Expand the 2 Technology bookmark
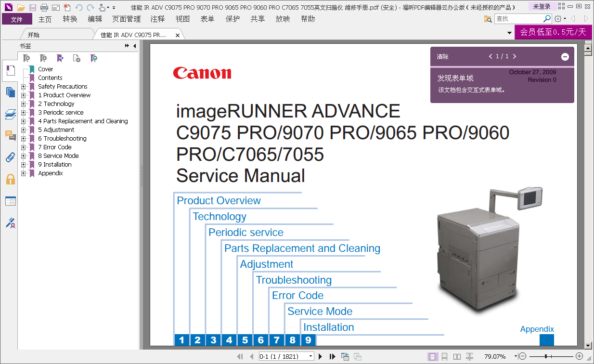The width and height of the screenshot is (594, 364). tap(23, 104)
